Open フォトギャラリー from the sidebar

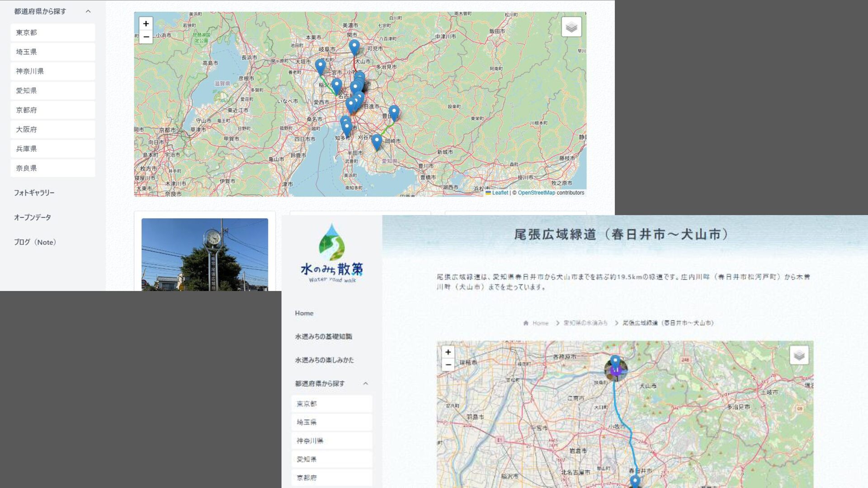(34, 193)
